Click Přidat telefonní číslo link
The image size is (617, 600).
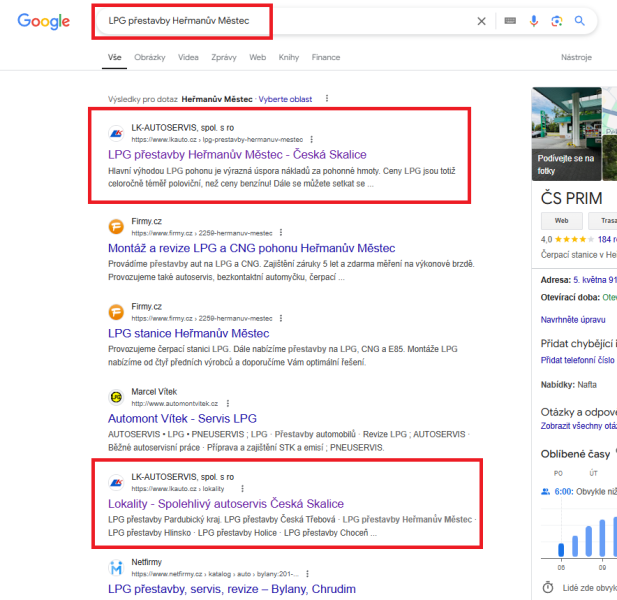click(x=578, y=360)
